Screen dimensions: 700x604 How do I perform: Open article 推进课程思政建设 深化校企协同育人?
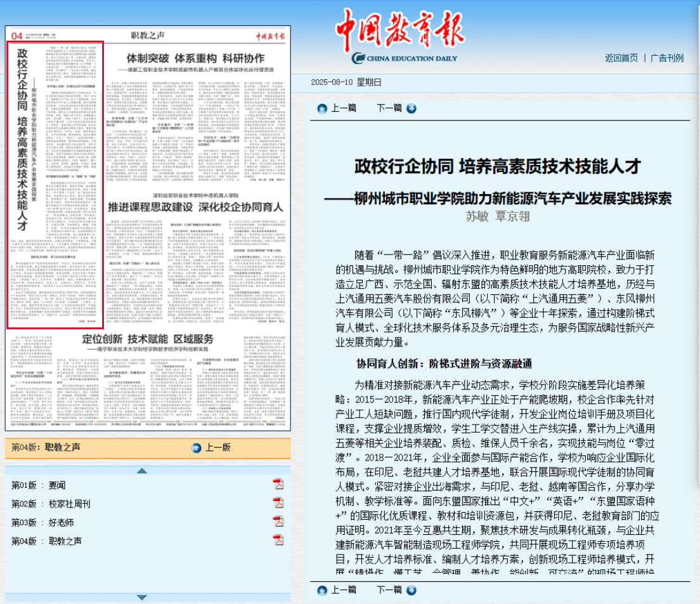195,207
